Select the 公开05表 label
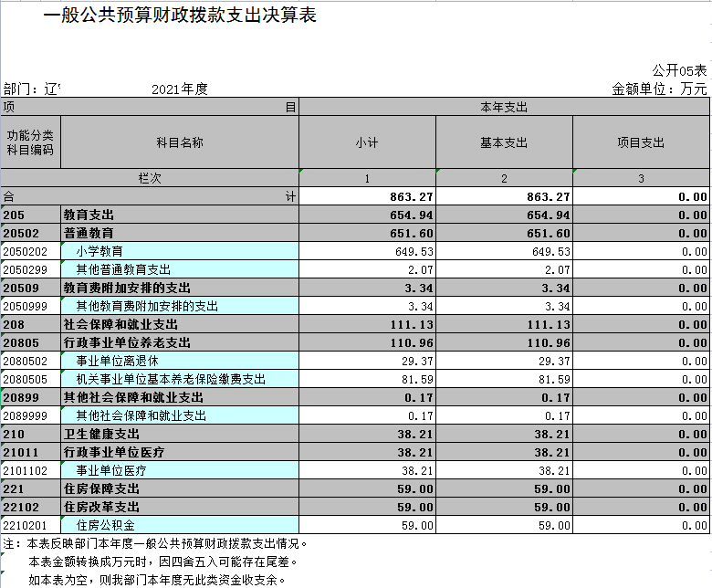The image size is (712, 588). (x=679, y=70)
